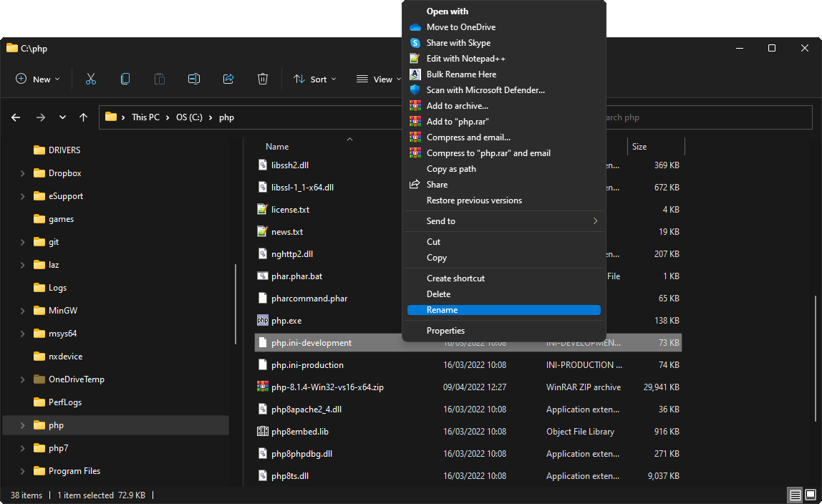
Task: Click the Search php input field
Action: click(x=708, y=117)
